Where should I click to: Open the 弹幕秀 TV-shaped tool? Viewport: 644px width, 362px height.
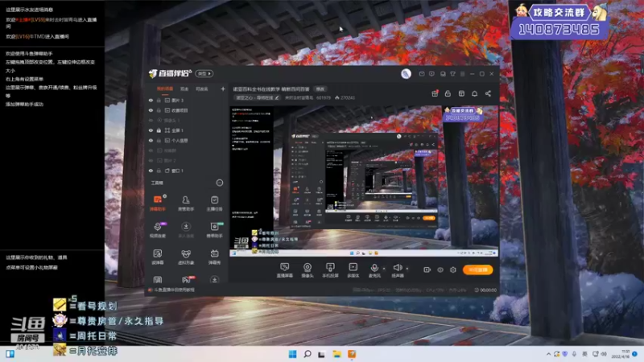(x=214, y=257)
